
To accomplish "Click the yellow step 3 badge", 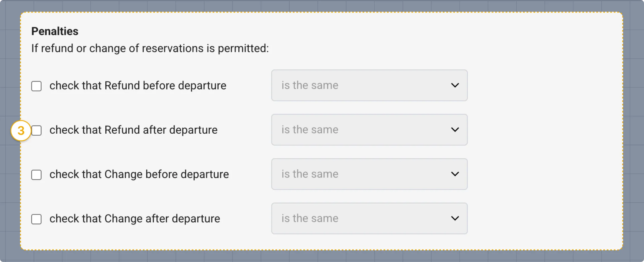I will (x=21, y=131).
